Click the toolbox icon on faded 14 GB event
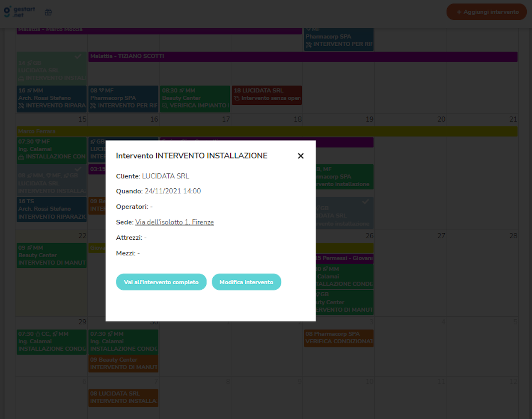532x419 pixels. point(22,78)
